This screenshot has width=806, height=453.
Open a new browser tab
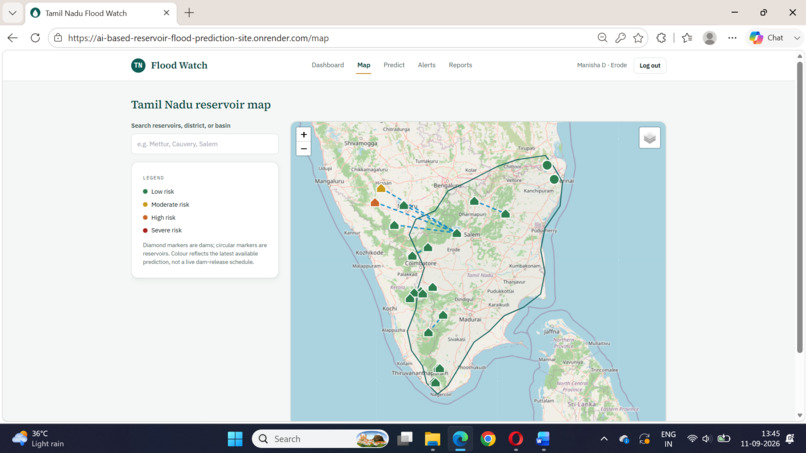(189, 13)
